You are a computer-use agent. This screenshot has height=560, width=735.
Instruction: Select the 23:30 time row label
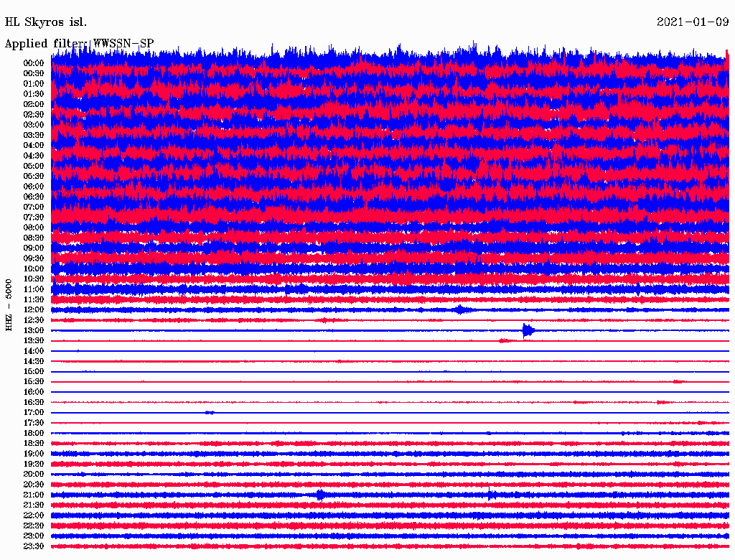click(x=34, y=546)
